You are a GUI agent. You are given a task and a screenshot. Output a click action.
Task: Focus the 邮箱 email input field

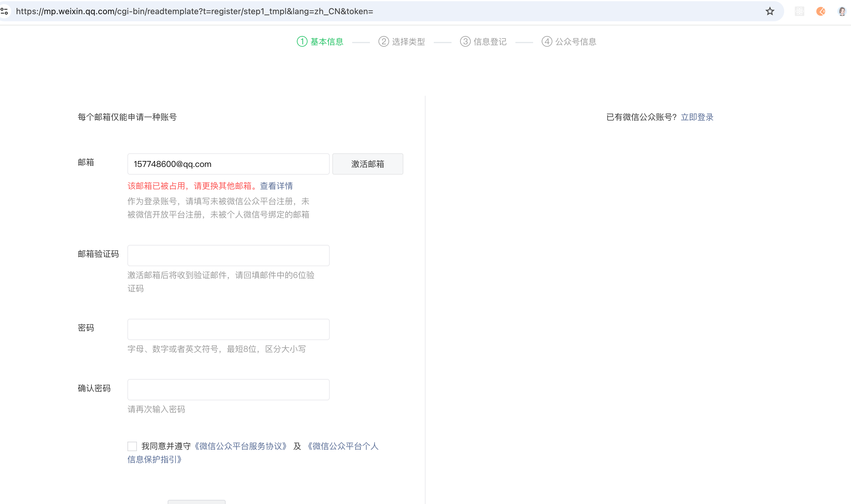[228, 164]
